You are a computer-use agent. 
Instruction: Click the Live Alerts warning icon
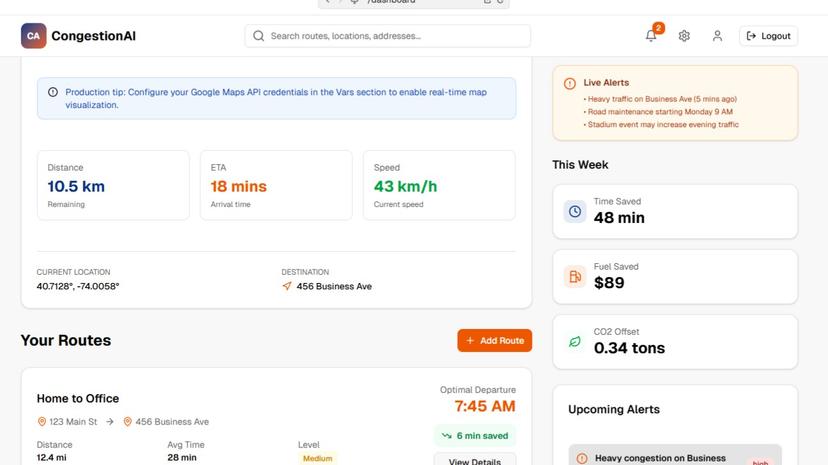click(x=570, y=84)
